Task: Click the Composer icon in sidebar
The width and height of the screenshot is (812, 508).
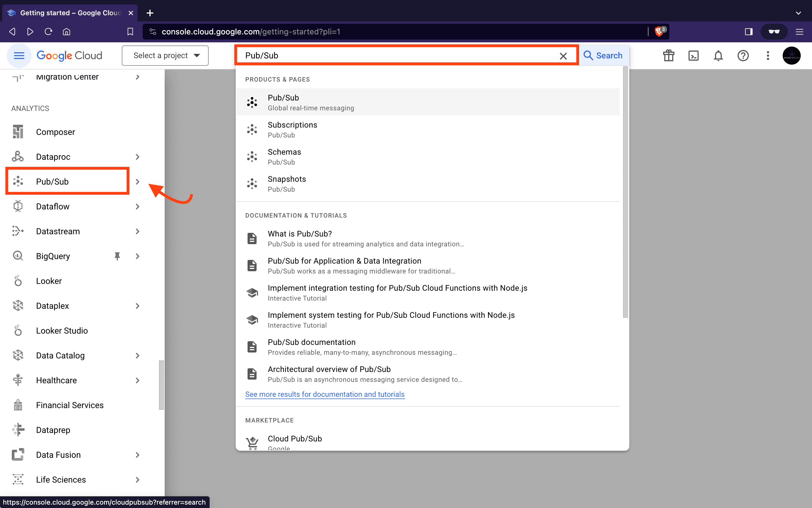Action: pyautogui.click(x=18, y=132)
